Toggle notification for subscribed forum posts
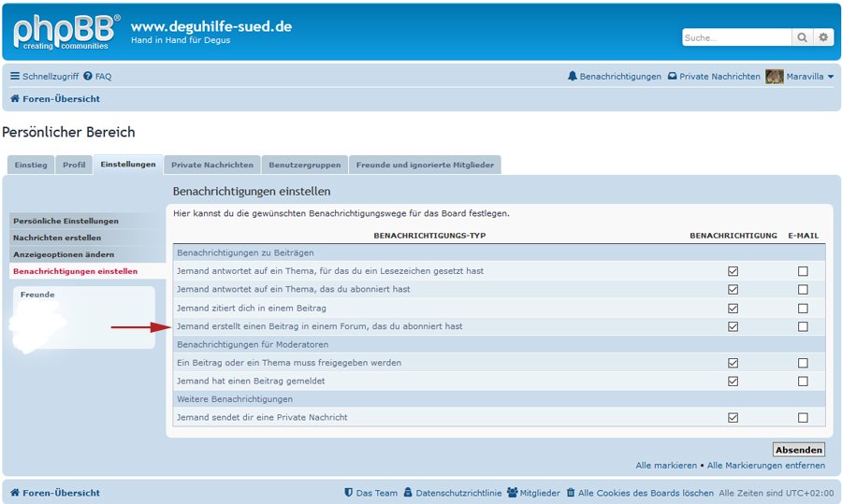This screenshot has height=504, width=842. click(733, 326)
